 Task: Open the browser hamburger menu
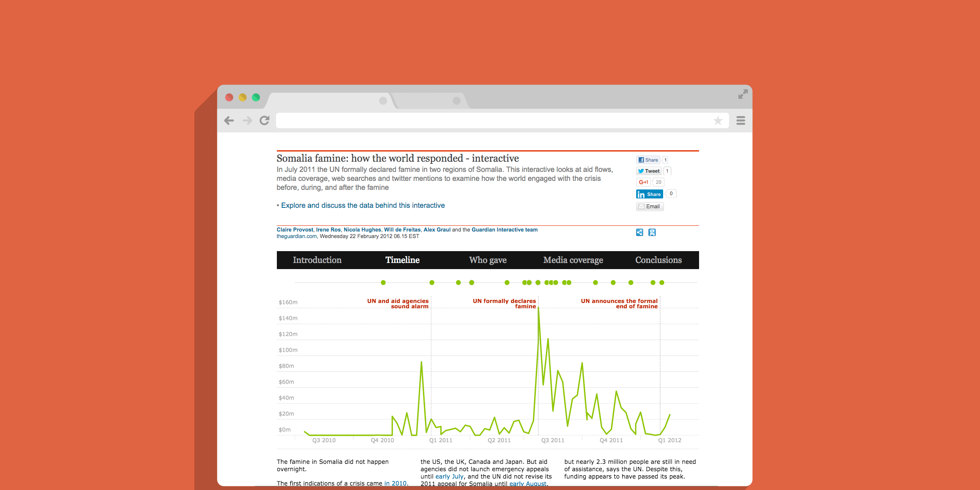click(x=741, y=120)
